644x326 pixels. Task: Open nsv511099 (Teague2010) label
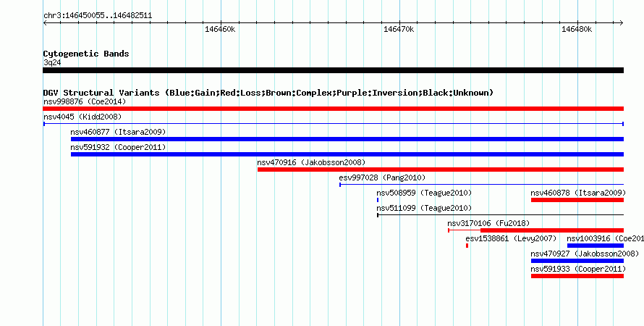[x=424, y=208]
